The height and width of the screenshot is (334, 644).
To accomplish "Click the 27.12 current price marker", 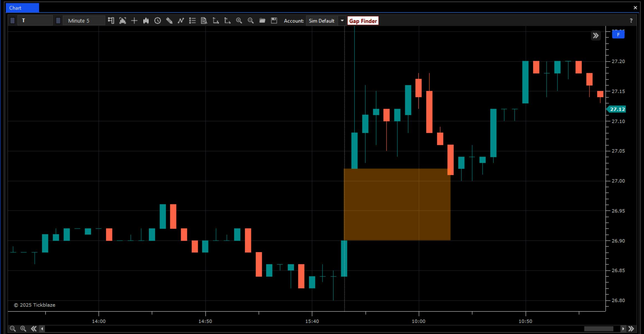I will coord(616,109).
